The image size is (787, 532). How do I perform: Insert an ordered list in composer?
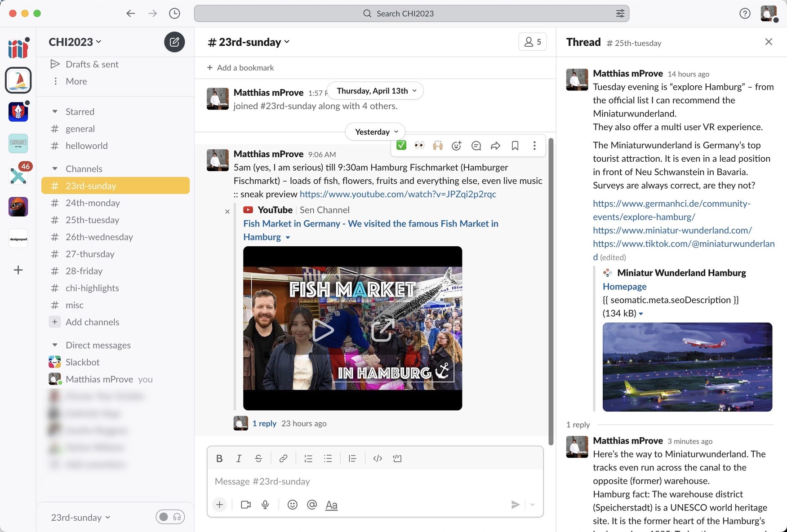coord(308,458)
